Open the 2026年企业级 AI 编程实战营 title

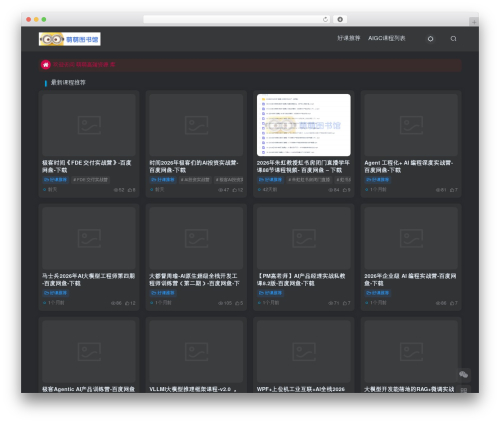pyautogui.click(x=410, y=280)
